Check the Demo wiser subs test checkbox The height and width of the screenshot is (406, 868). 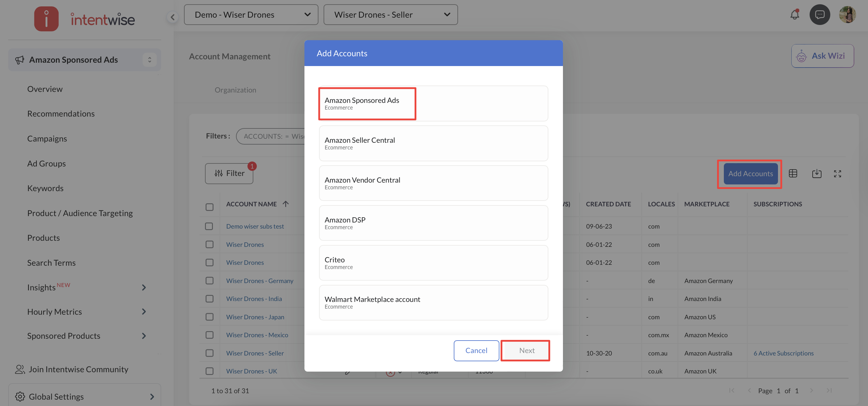(209, 226)
